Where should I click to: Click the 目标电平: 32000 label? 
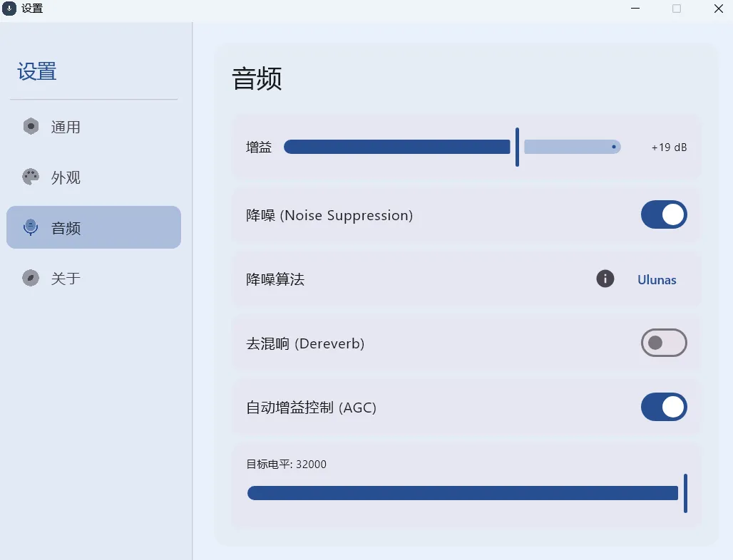coord(286,465)
